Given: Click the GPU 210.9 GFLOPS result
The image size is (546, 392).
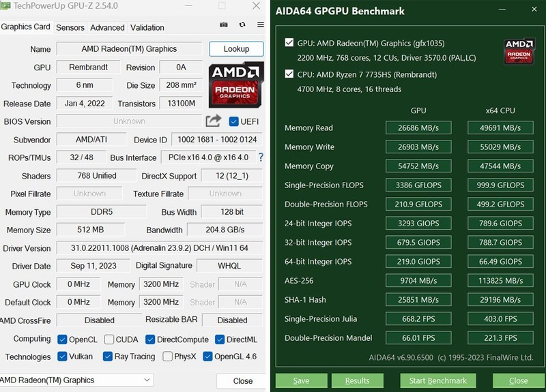Looking at the screenshot, I should 418,204.
